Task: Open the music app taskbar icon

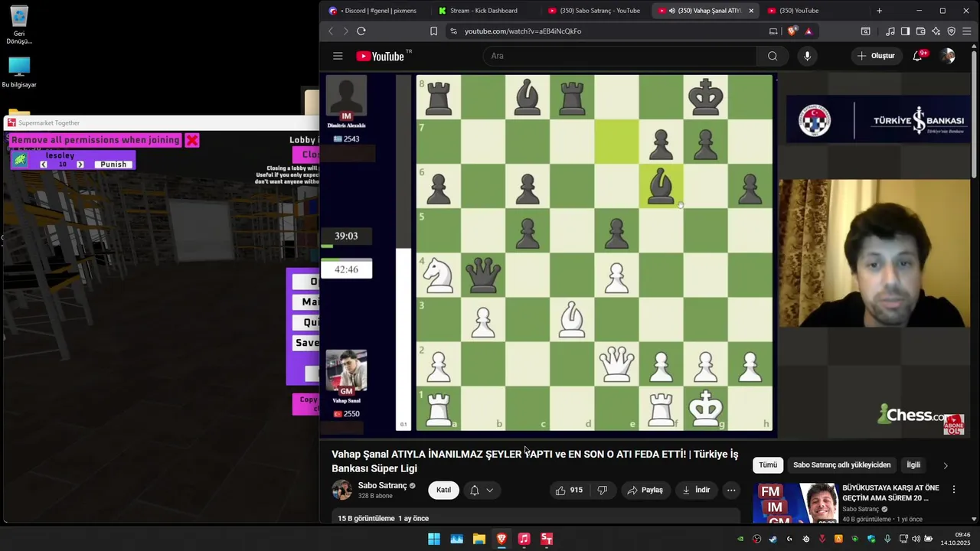Action: [x=524, y=539]
